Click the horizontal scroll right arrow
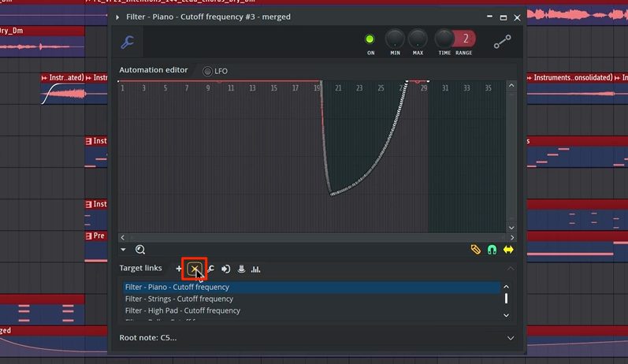This screenshot has height=364, width=628. [512, 237]
